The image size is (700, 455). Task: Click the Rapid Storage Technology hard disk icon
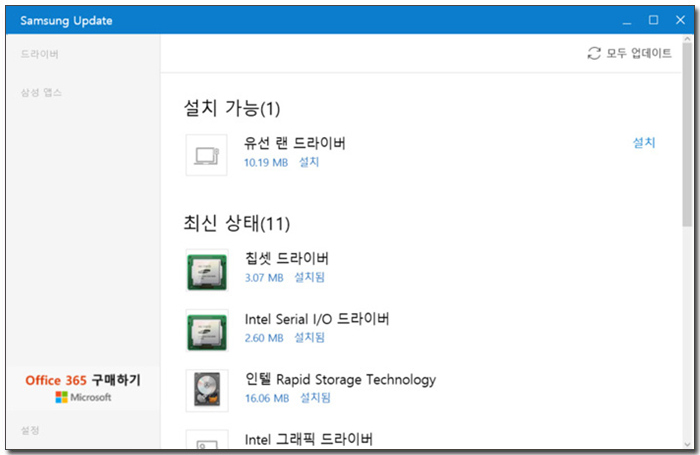point(207,390)
